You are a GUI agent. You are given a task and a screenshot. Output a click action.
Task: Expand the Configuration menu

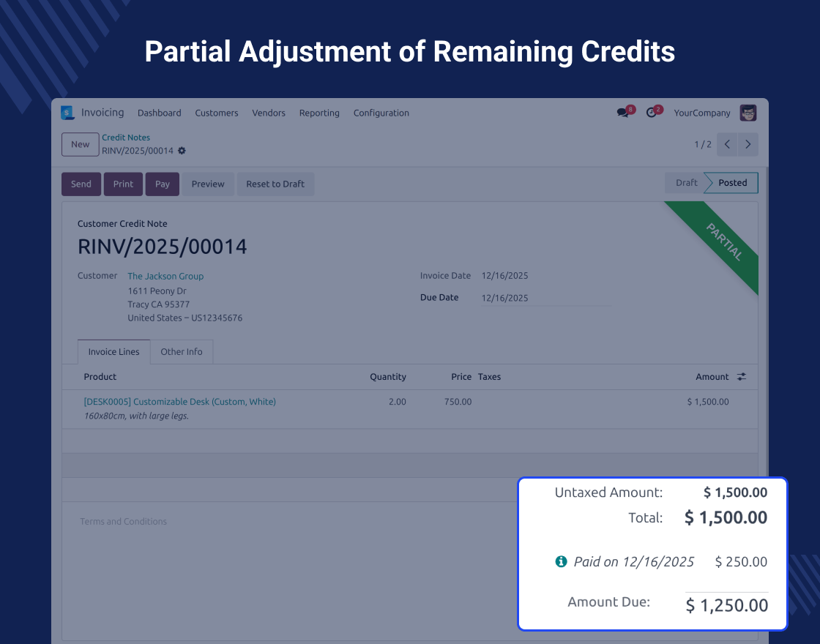[x=381, y=113]
